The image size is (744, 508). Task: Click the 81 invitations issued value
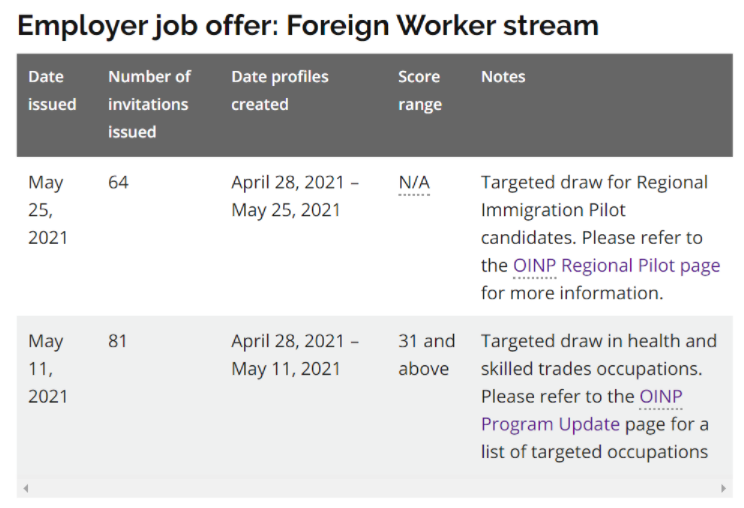(x=118, y=342)
